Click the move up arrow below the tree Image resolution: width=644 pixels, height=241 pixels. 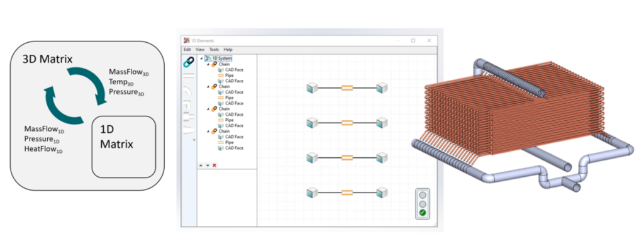pos(201,165)
